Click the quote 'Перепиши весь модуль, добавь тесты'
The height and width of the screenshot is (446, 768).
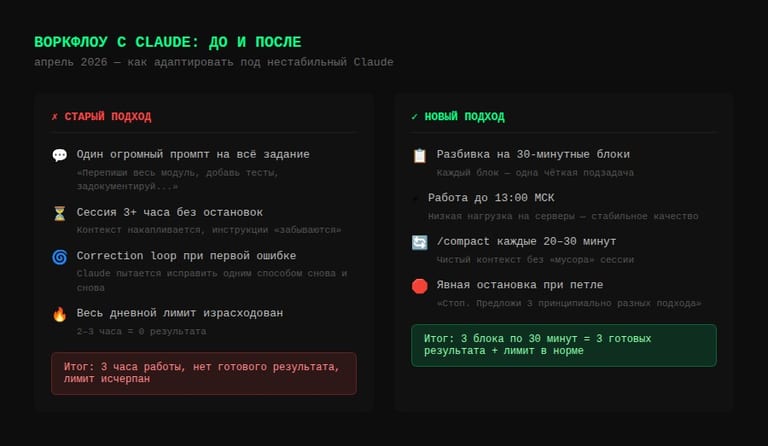click(177, 179)
